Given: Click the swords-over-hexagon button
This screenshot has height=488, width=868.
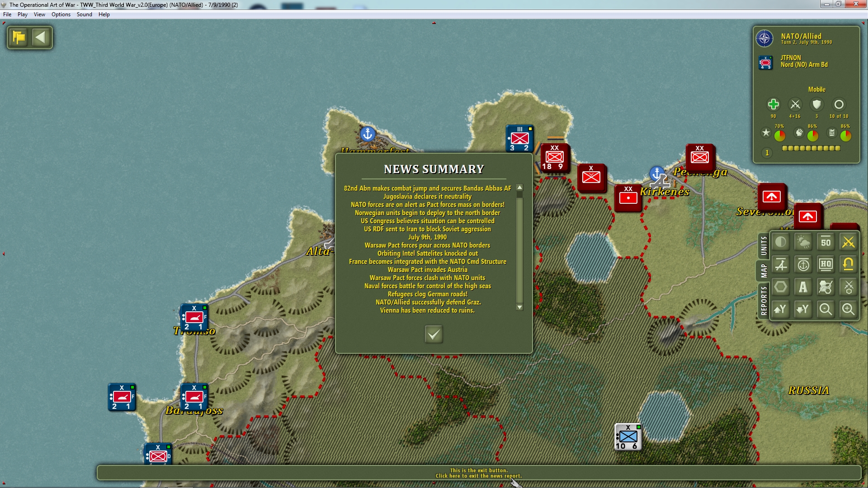Looking at the screenshot, I should [x=849, y=287].
